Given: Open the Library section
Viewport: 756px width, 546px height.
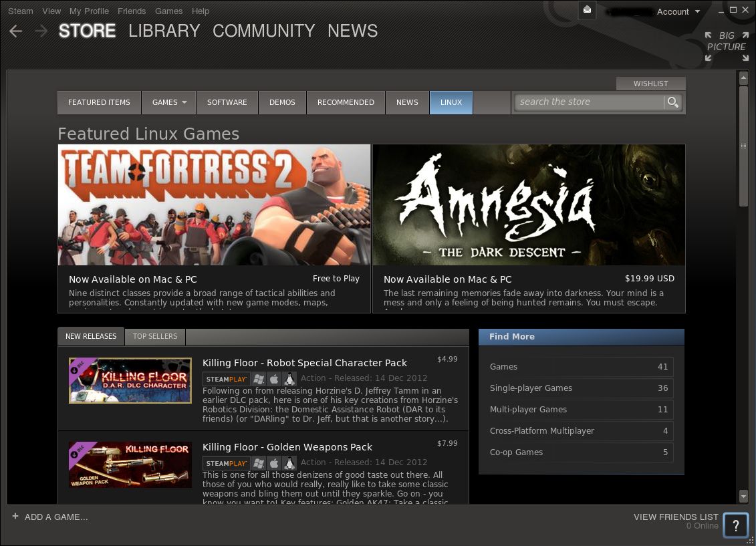Looking at the screenshot, I should coord(164,31).
